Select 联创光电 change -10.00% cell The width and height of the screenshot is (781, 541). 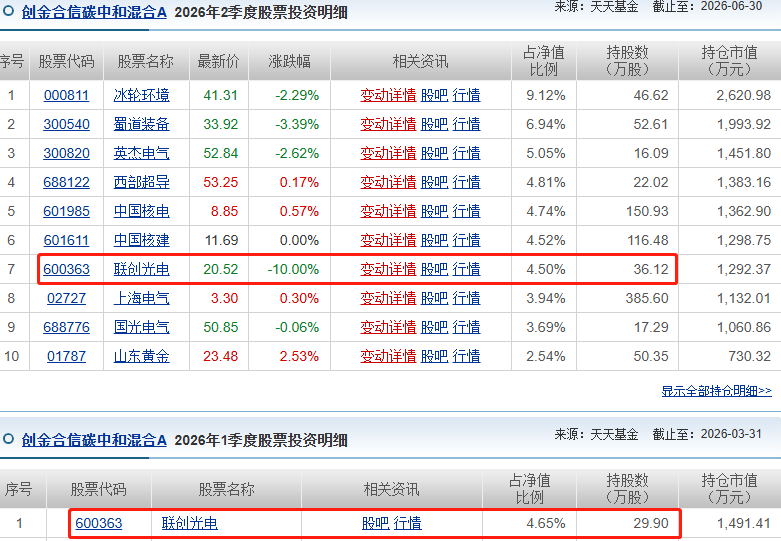point(293,269)
